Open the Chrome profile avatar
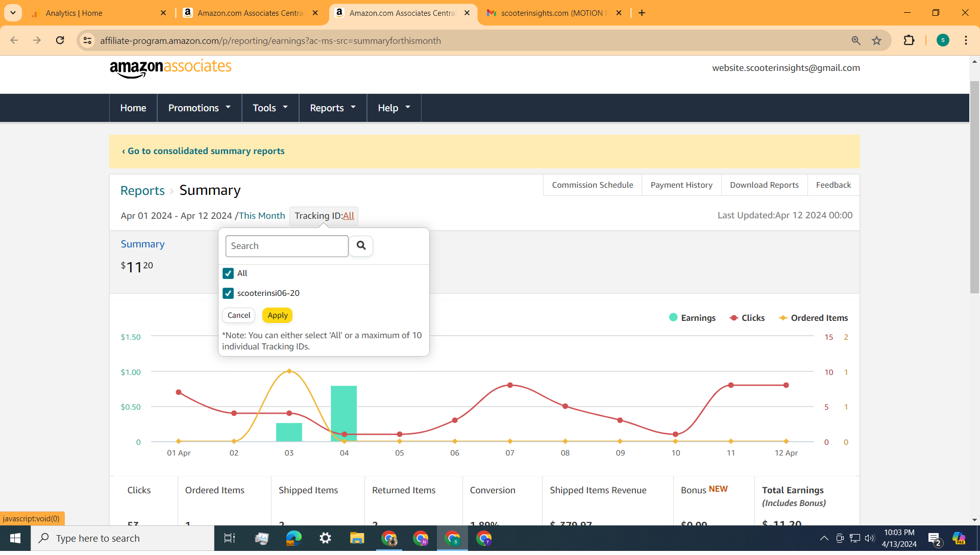Screen dimensions: 980x555 click(x=943, y=40)
